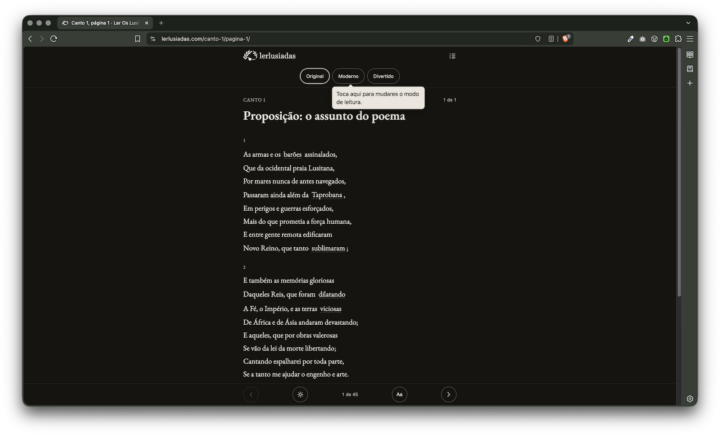Reload the current page
This screenshot has width=720, height=436.
[x=54, y=39]
